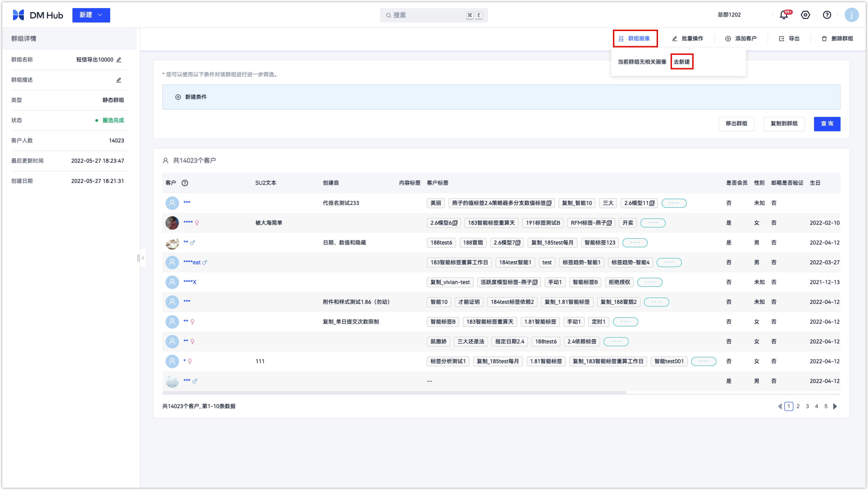Click 添加客户 in the toolbar

741,38
